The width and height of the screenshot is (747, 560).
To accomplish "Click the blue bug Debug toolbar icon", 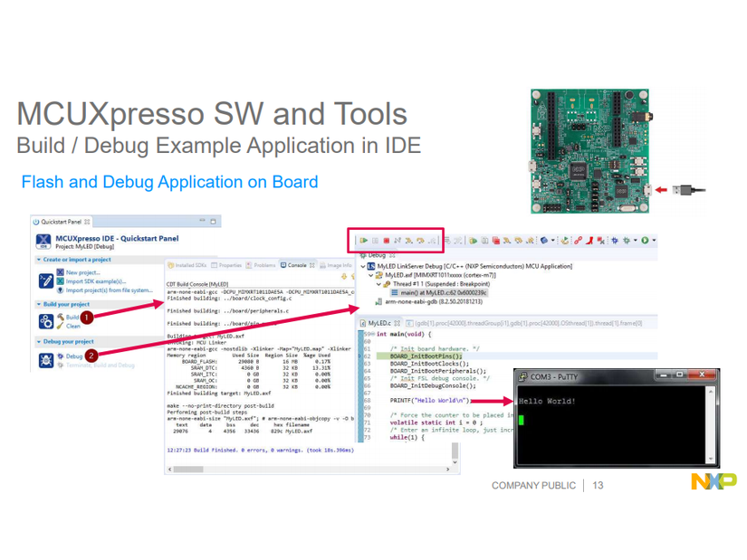I will coord(615,241).
